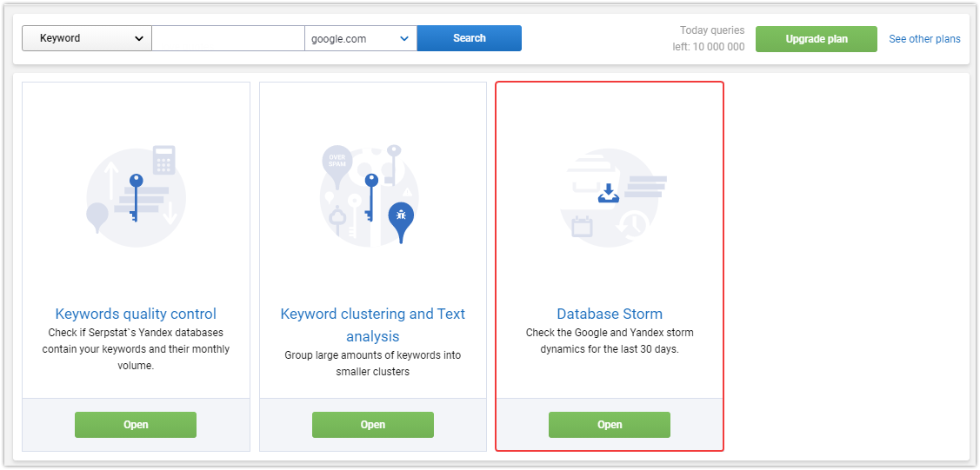Screen dimensions: 980x470
Task: Follow the See other plans link
Action: click(924, 39)
